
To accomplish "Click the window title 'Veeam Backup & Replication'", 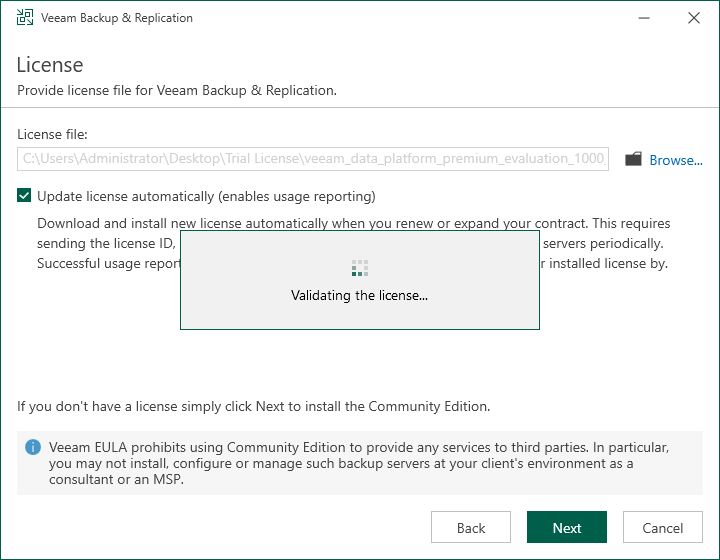I will coord(117,18).
